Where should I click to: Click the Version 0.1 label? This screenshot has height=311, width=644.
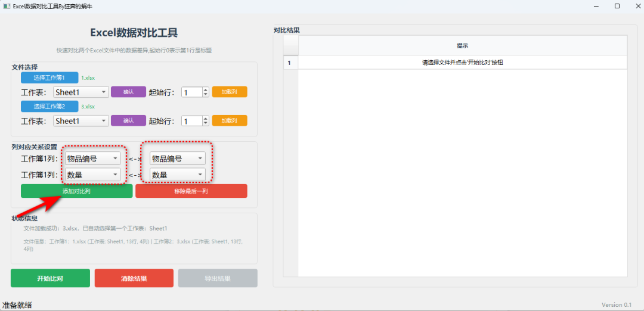click(x=617, y=304)
